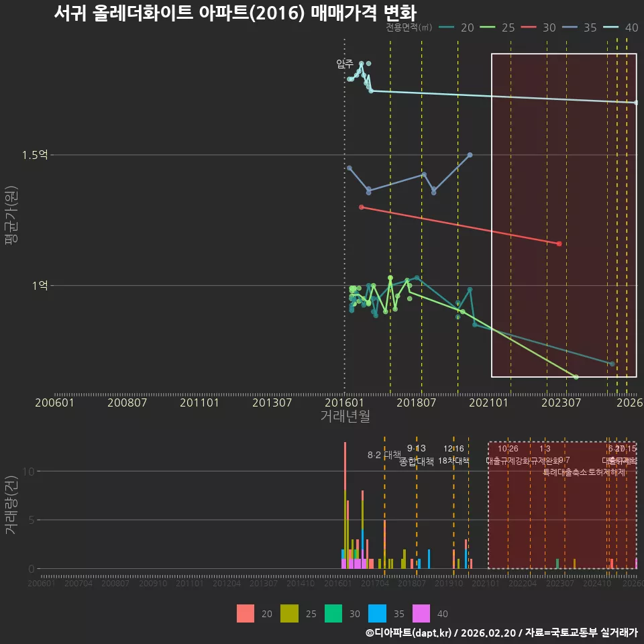Click the 거래년월 x-axis title
This screenshot has width=644, height=644.
[x=345, y=416]
